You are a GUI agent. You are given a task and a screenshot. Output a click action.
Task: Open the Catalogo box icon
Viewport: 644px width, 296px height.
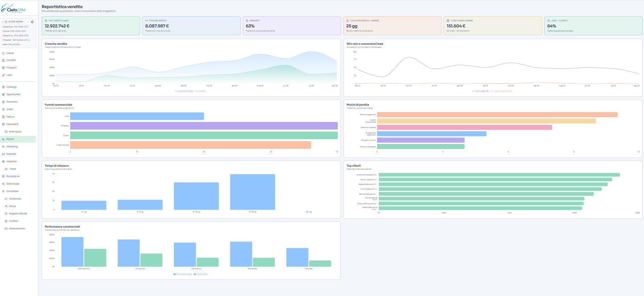3,87
